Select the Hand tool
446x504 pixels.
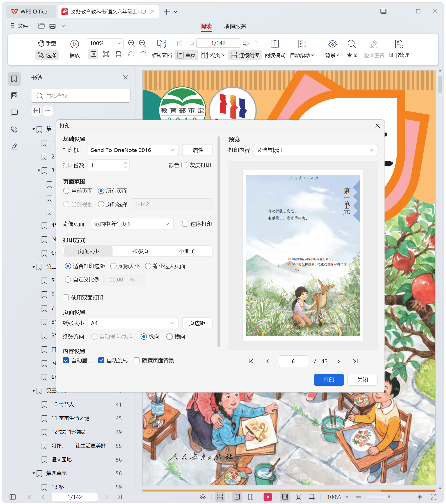click(x=47, y=43)
